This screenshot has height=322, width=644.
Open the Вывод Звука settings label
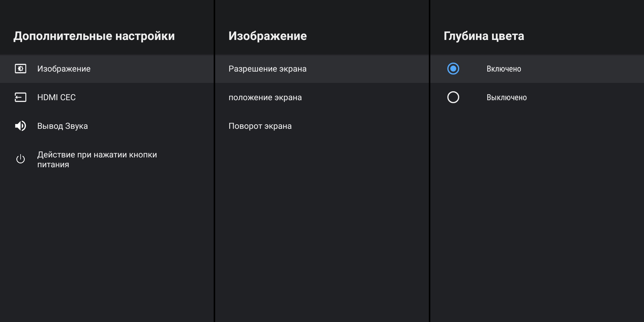(62, 126)
